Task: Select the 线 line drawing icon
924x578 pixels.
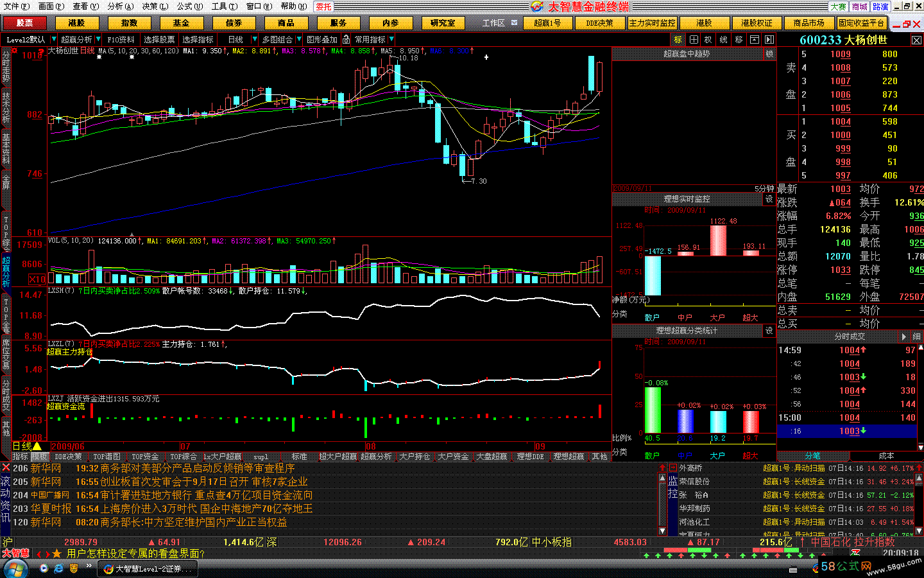Action: click(x=724, y=40)
